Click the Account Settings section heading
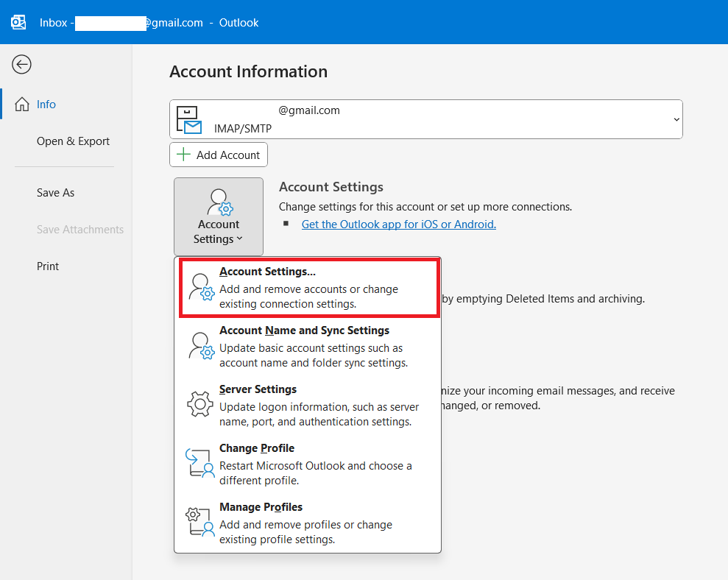Screen dimensions: 728x580 pyautogui.click(x=331, y=187)
